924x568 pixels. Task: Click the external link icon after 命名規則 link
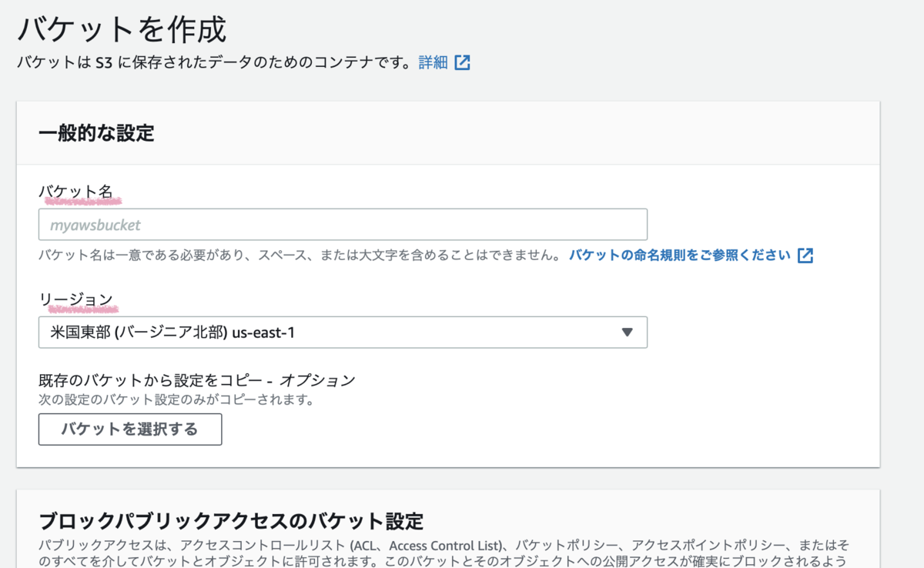805,255
